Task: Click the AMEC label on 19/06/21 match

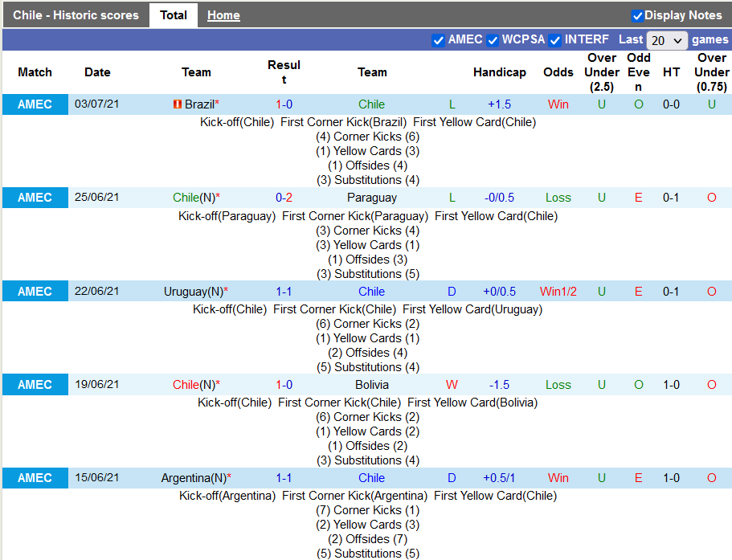Action: [35, 385]
